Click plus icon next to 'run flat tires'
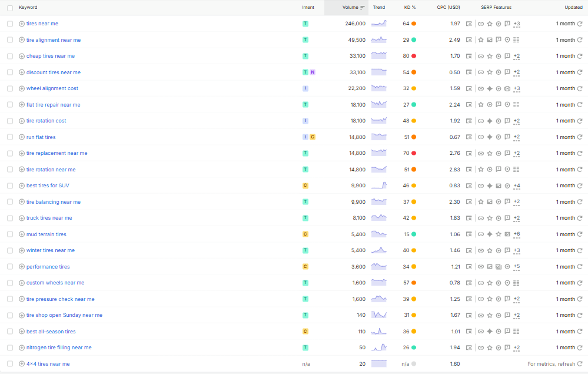Viewport: 588px width, 374px height. click(22, 137)
